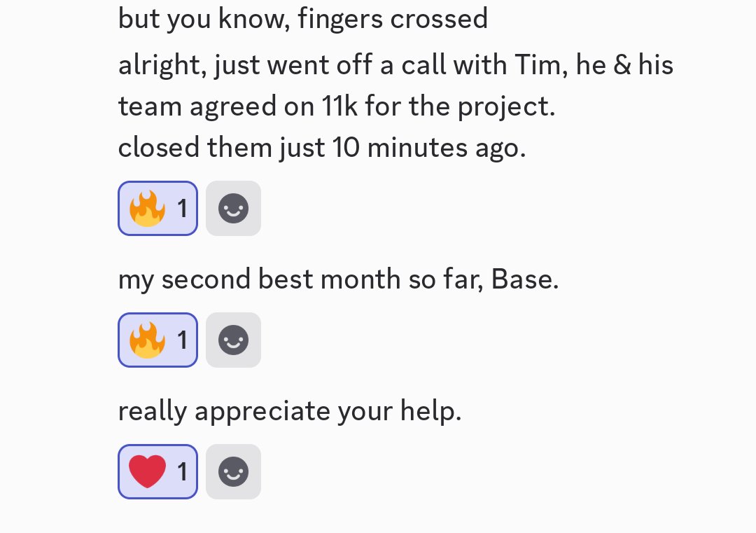This screenshot has height=533, width=756.
Task: Click the word "Tim," in the message
Action: (541, 64)
